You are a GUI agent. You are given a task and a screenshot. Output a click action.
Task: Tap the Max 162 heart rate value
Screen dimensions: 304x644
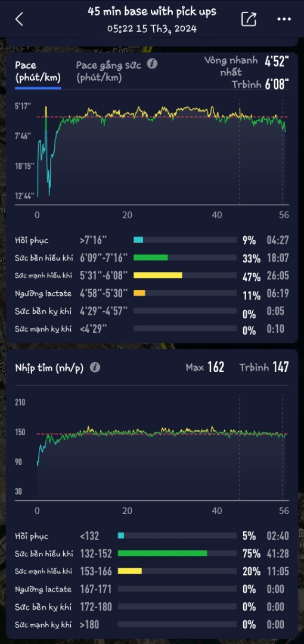tap(205, 367)
